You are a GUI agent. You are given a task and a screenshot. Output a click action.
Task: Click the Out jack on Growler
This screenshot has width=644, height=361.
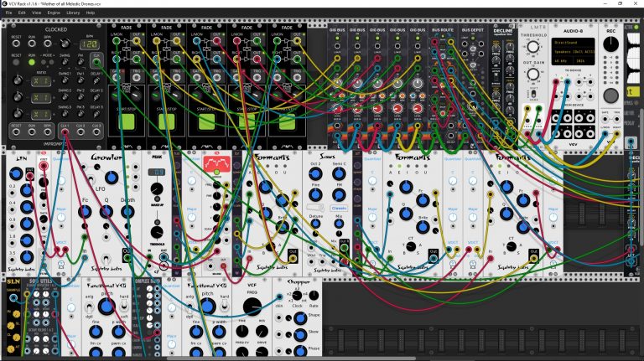(x=127, y=258)
